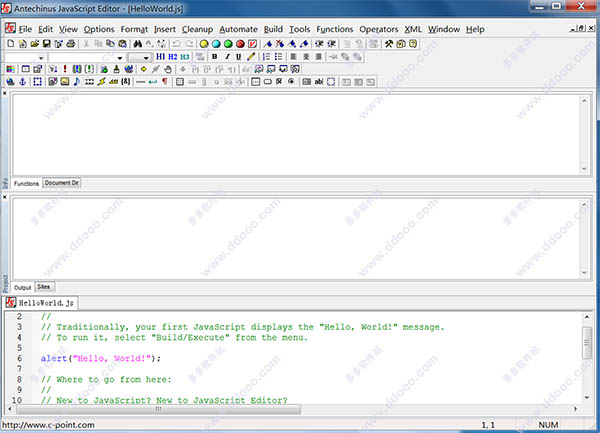Open the Functions menu

335,29
